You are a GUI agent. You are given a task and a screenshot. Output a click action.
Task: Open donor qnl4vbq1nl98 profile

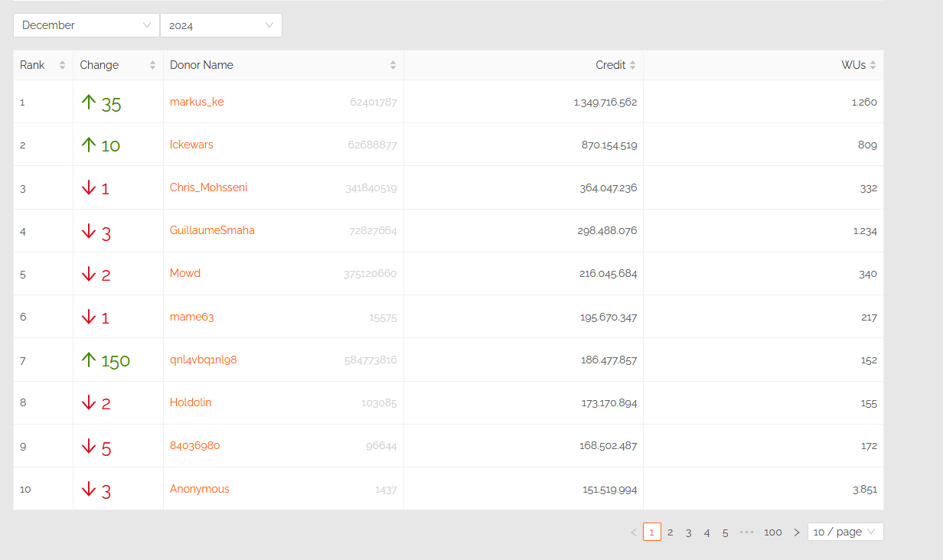204,360
